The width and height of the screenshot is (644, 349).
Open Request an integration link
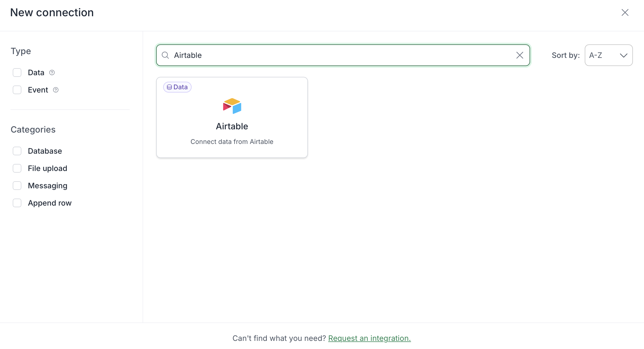click(369, 338)
